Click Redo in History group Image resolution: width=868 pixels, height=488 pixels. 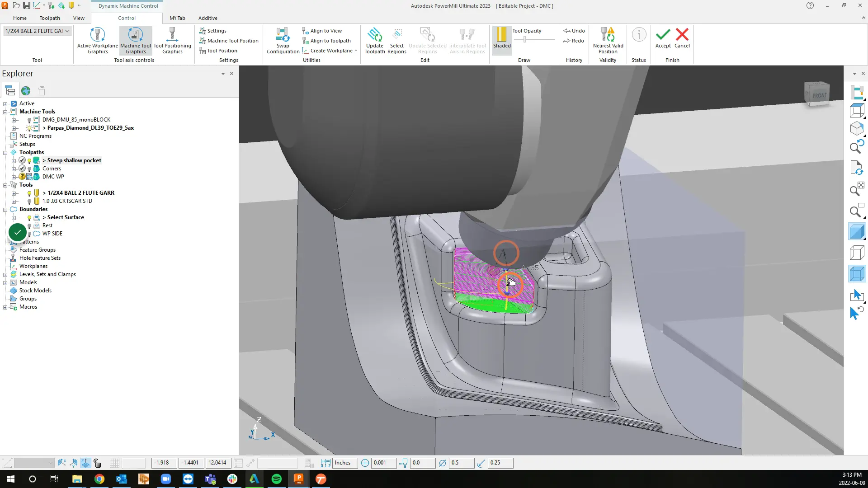click(574, 41)
